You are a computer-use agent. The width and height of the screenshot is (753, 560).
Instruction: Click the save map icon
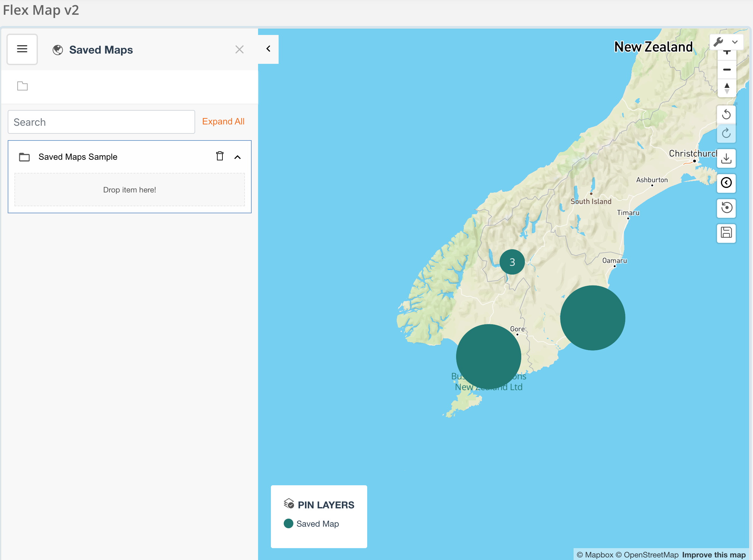727,233
